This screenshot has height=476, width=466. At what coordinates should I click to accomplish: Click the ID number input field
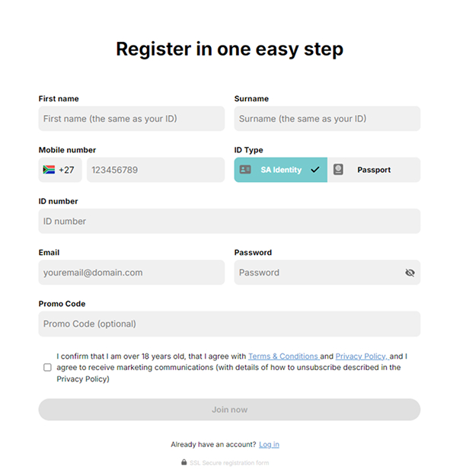[229, 221]
